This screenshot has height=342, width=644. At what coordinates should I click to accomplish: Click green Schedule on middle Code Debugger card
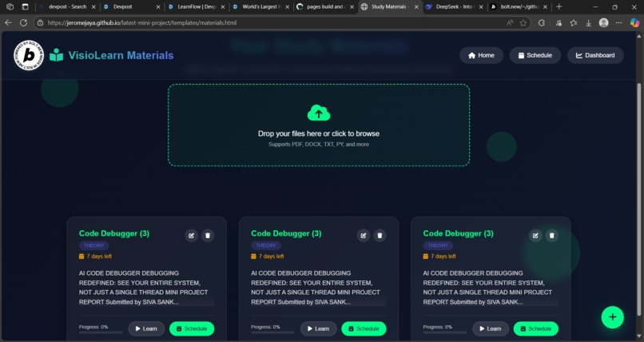click(x=364, y=328)
